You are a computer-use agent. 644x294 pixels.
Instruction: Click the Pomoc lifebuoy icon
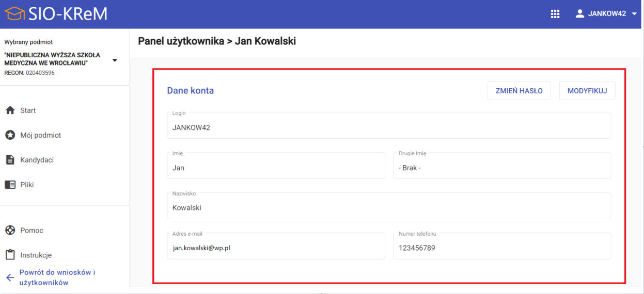pos(10,230)
